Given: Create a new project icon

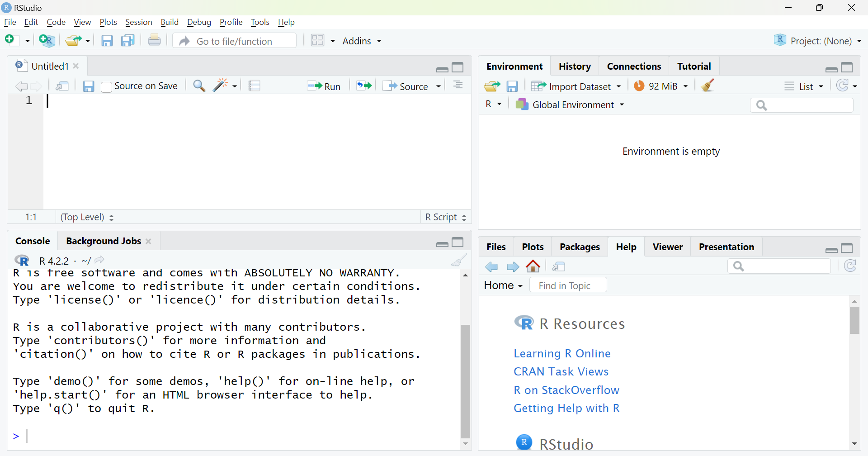Looking at the screenshot, I should [47, 41].
